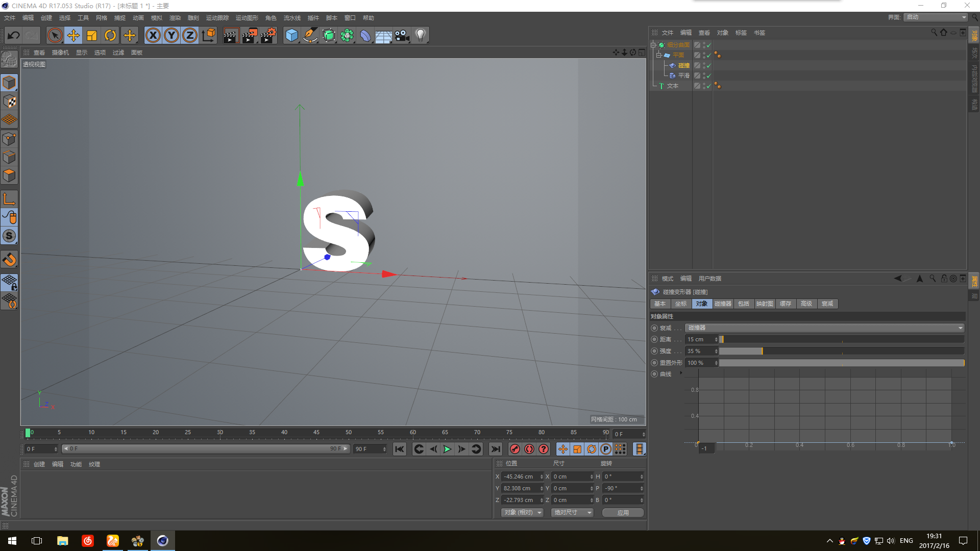Viewport: 980px width, 551px height.
Task: Open the 衰减 碰撞器 dropdown
Action: 824,328
